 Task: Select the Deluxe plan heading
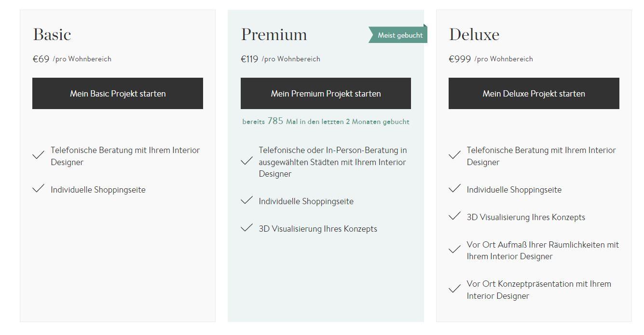[x=474, y=35]
